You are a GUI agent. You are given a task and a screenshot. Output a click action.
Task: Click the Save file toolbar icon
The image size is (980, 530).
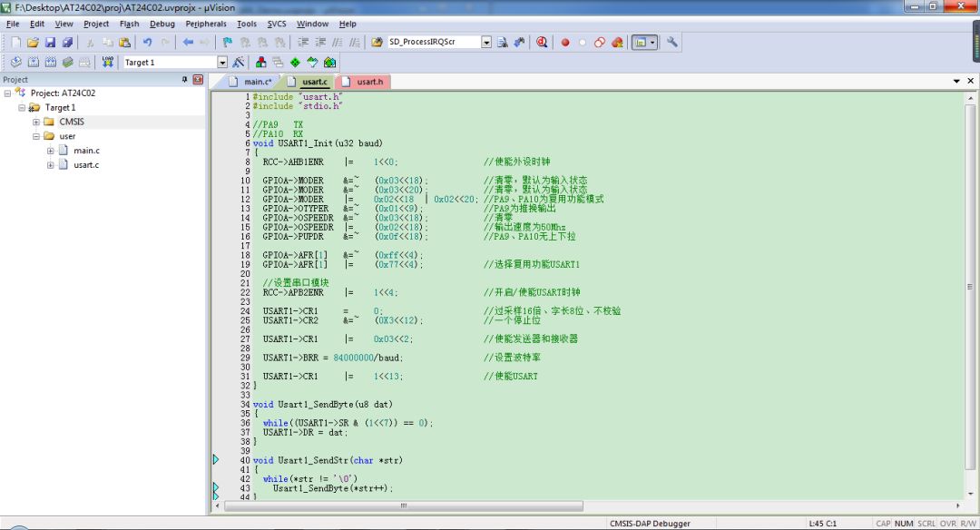[51, 43]
